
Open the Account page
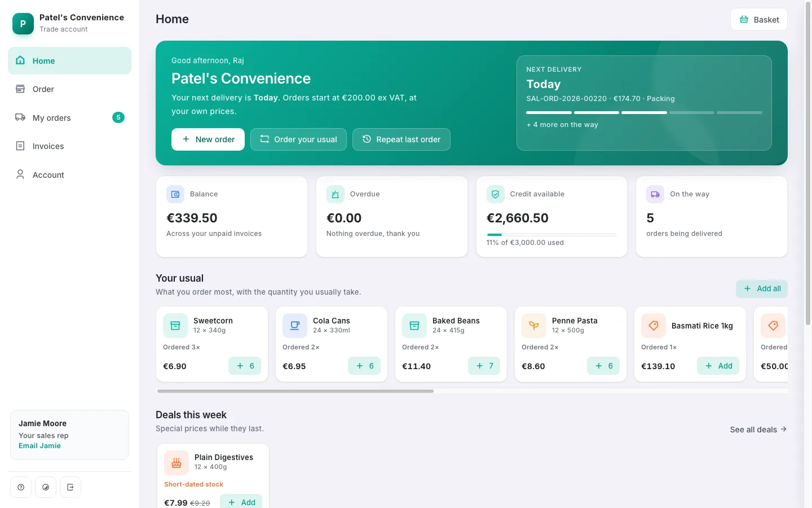tap(70, 175)
